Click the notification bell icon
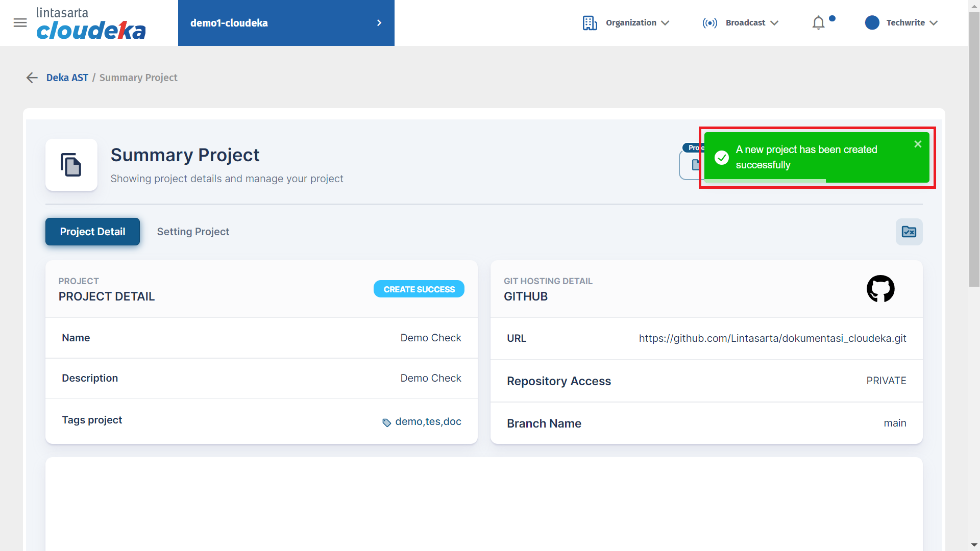Viewport: 980px width, 551px height. (818, 23)
